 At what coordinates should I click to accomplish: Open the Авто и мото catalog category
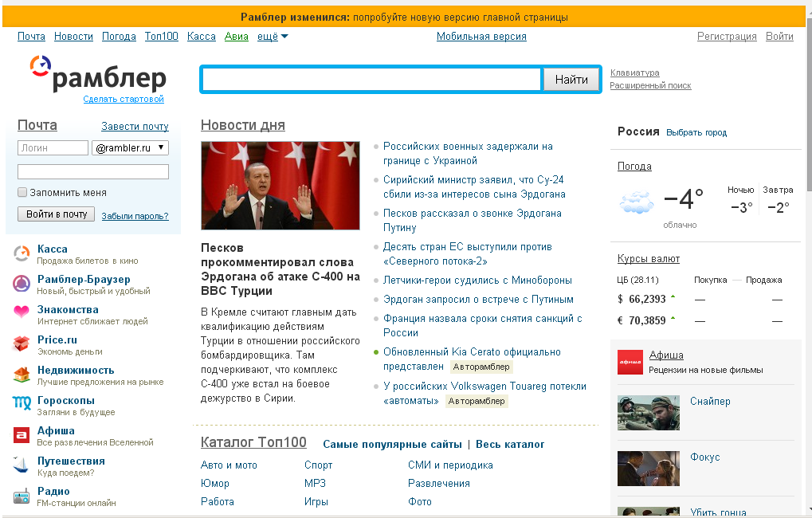pyautogui.click(x=229, y=465)
